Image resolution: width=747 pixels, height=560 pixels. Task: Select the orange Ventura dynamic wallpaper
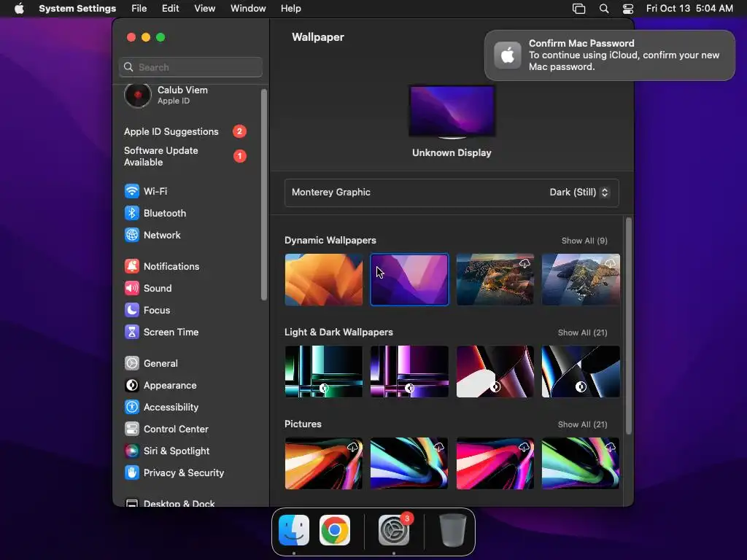(323, 279)
